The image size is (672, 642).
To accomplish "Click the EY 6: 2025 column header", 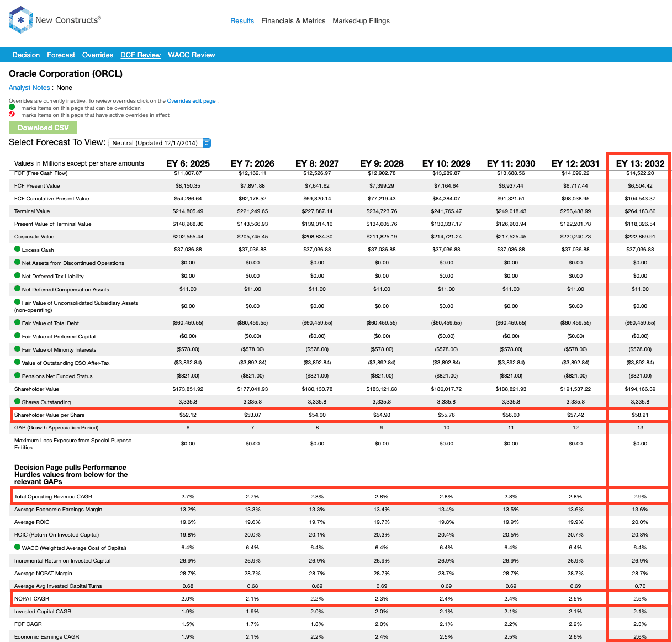I will point(188,163).
